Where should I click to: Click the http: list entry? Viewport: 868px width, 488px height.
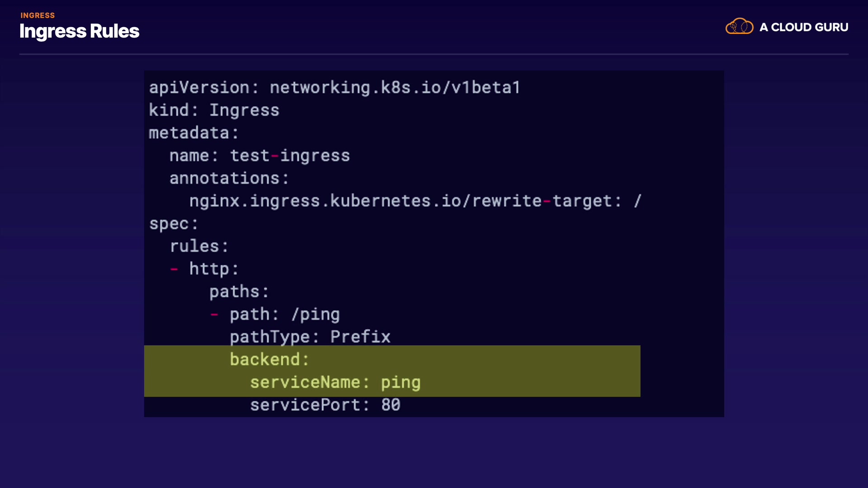tap(213, 269)
